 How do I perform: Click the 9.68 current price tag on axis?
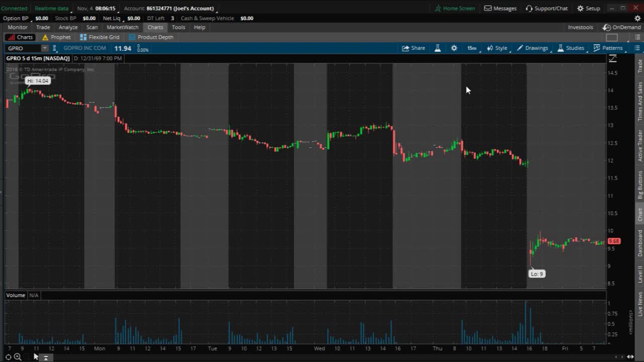614,241
